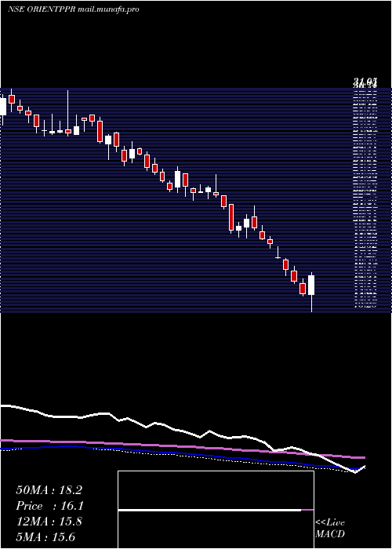Select the '5MA : 15.6' reading
The image size is (392, 549).
click(45, 537)
